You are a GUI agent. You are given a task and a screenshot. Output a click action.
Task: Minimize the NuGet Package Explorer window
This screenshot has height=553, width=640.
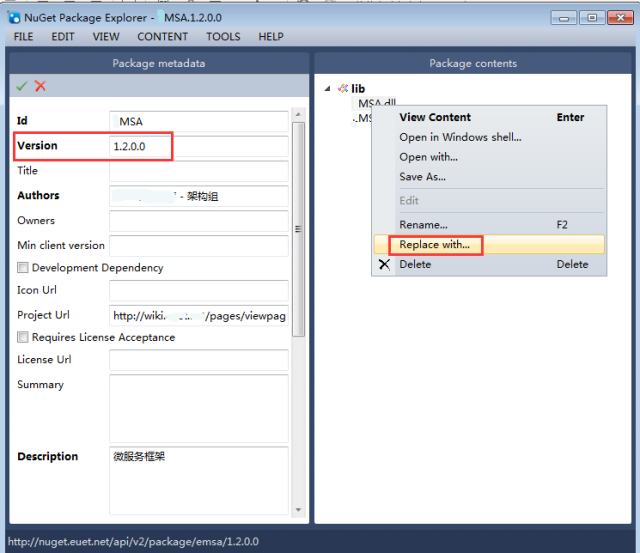(x=564, y=18)
